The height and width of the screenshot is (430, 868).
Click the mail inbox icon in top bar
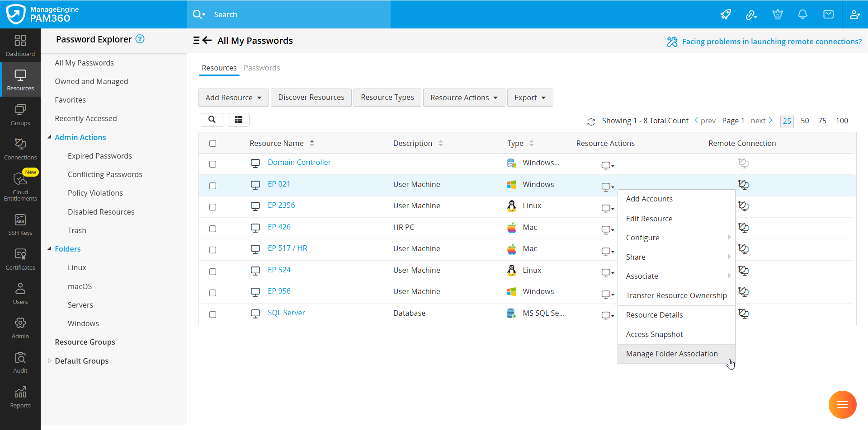coord(829,14)
